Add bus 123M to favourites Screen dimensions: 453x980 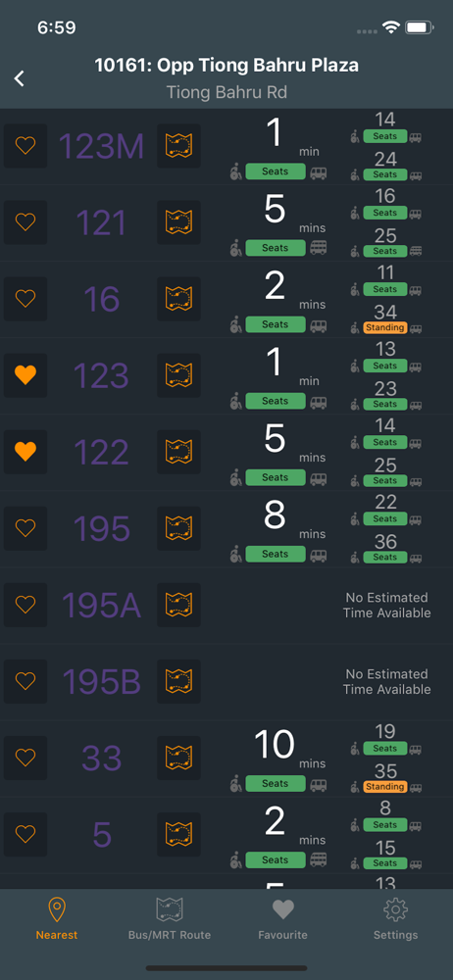coord(25,146)
